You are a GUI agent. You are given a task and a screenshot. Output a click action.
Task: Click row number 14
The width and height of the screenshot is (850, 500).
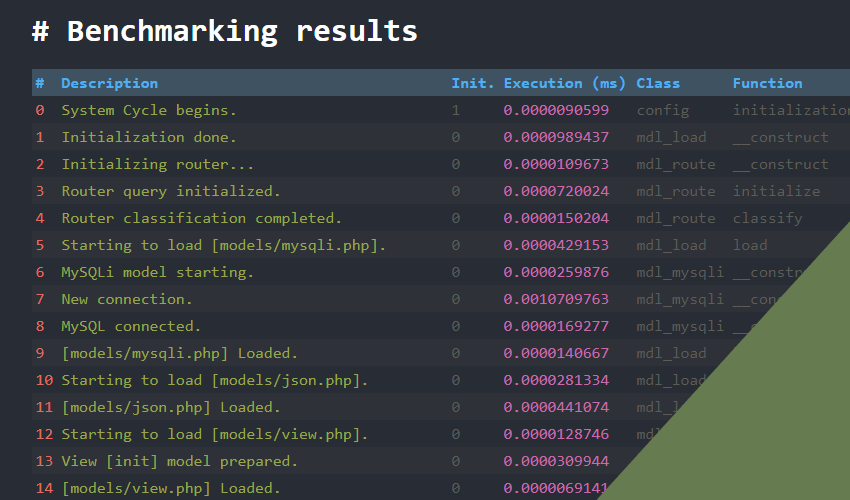click(44, 489)
